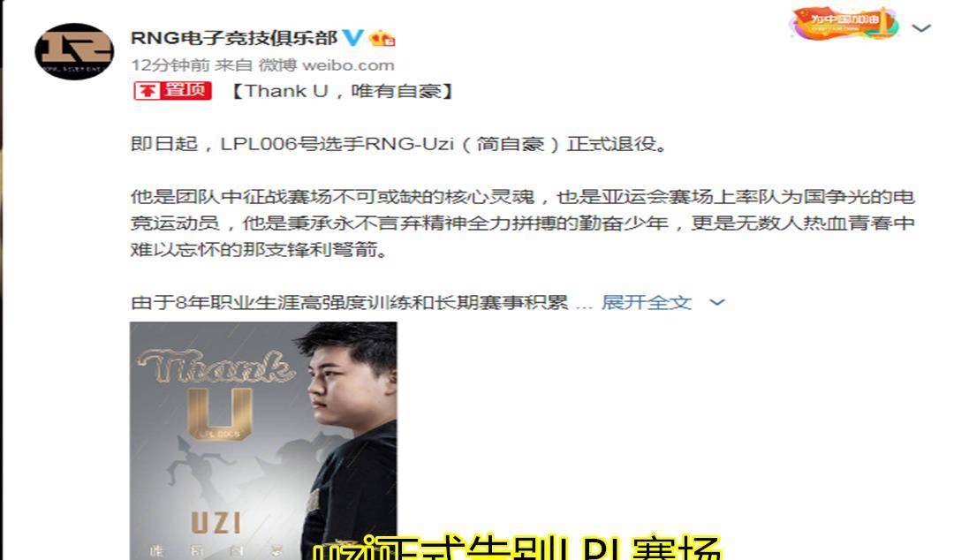Click 展开全文 to expand full text
This screenshot has width=954, height=560.
pyautogui.click(x=646, y=302)
